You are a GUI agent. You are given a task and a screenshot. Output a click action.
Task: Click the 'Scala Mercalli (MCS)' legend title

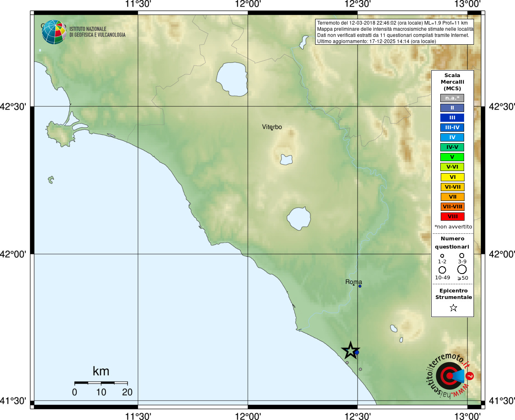point(452,82)
